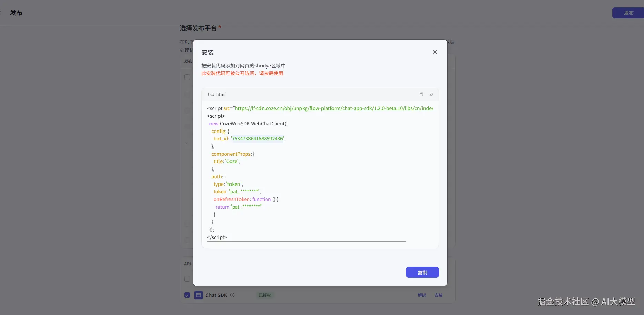
Task: Click the horizontal scrollbar under the code block
Action: point(307,242)
